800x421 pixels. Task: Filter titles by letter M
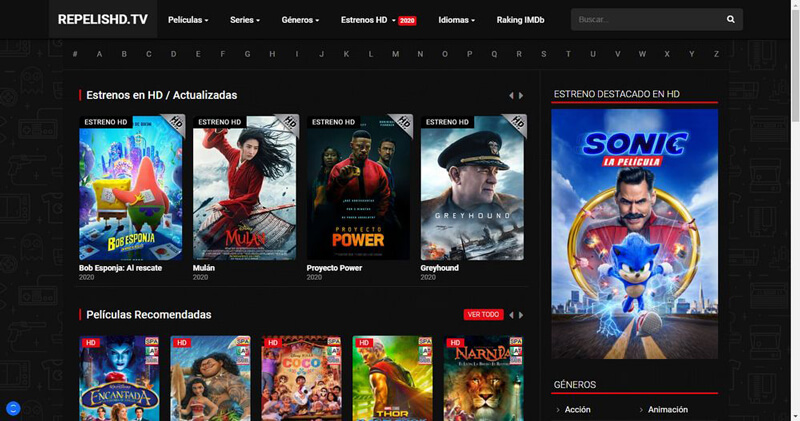395,54
